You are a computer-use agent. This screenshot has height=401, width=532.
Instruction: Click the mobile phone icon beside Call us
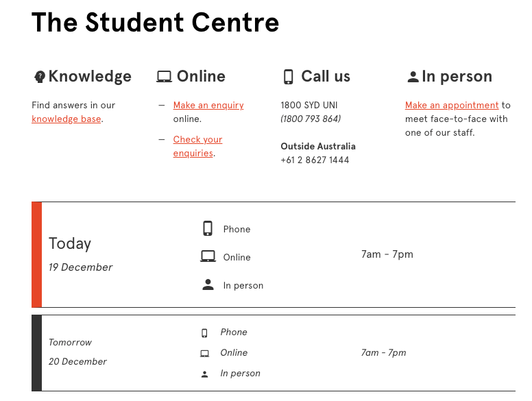click(x=289, y=77)
